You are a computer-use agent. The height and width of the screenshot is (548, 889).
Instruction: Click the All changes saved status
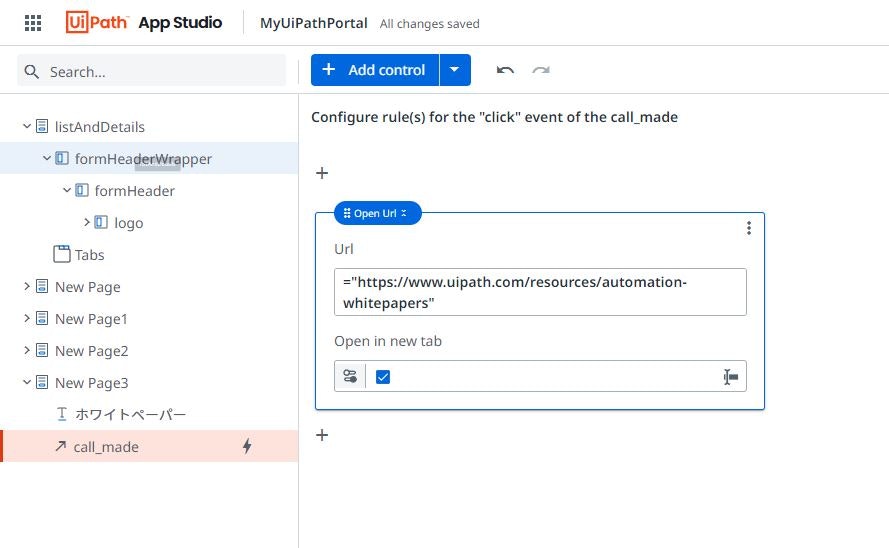click(x=430, y=24)
